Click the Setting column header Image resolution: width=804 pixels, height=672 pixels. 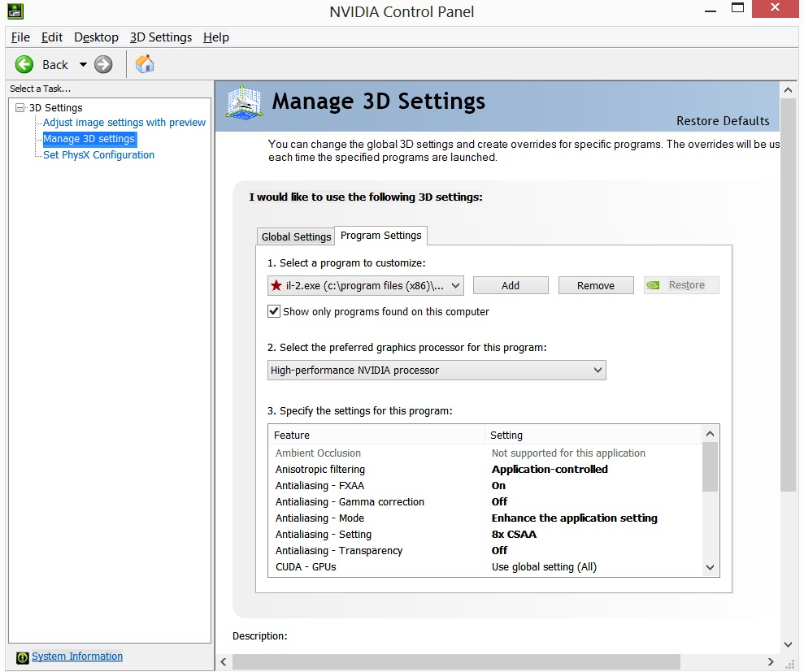[x=593, y=436]
